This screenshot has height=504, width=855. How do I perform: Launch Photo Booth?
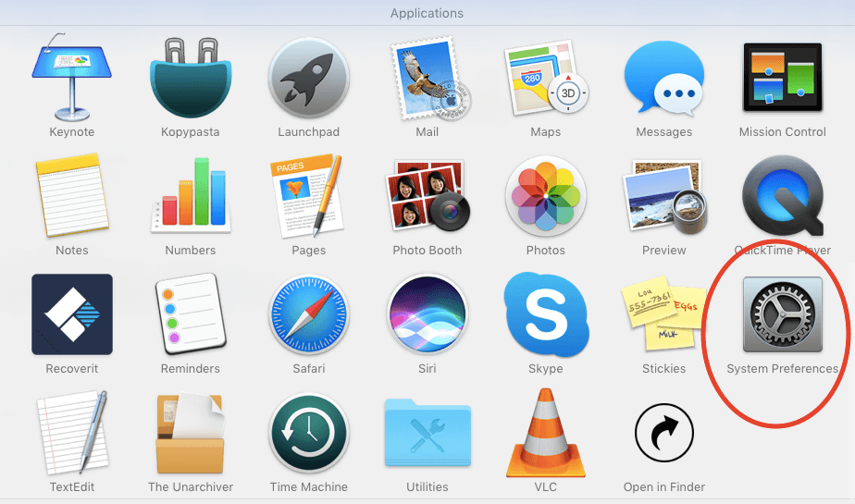pyautogui.click(x=427, y=196)
